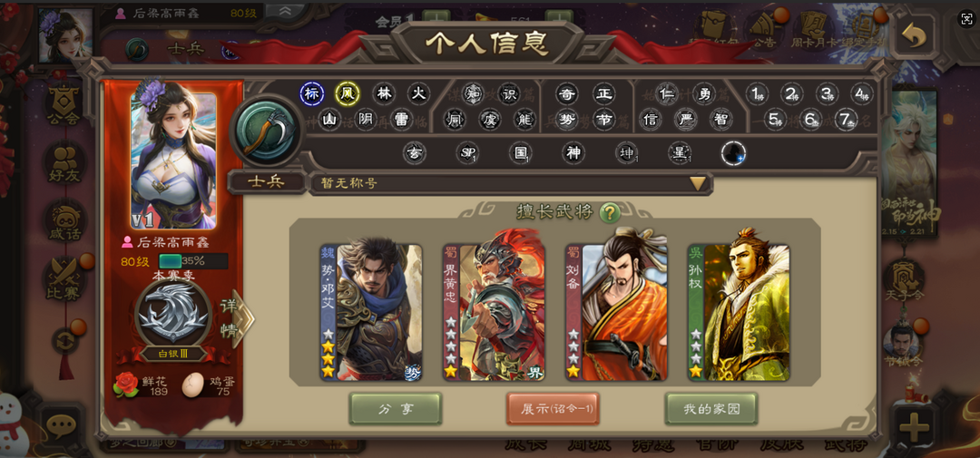
Task: Click the axe emblem round icon
Action: click(x=266, y=130)
